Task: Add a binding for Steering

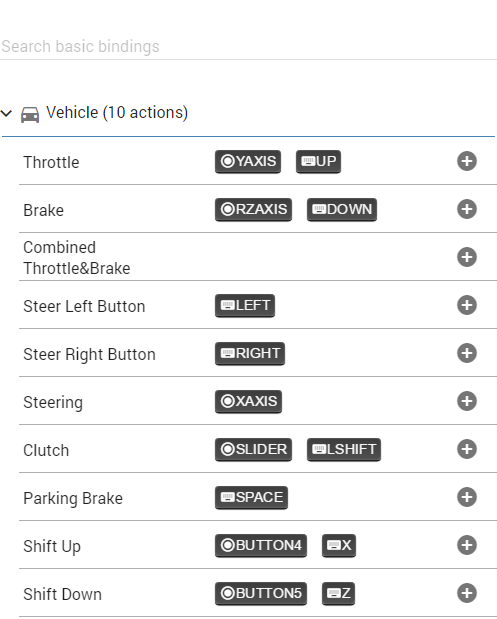Action: [x=467, y=401]
